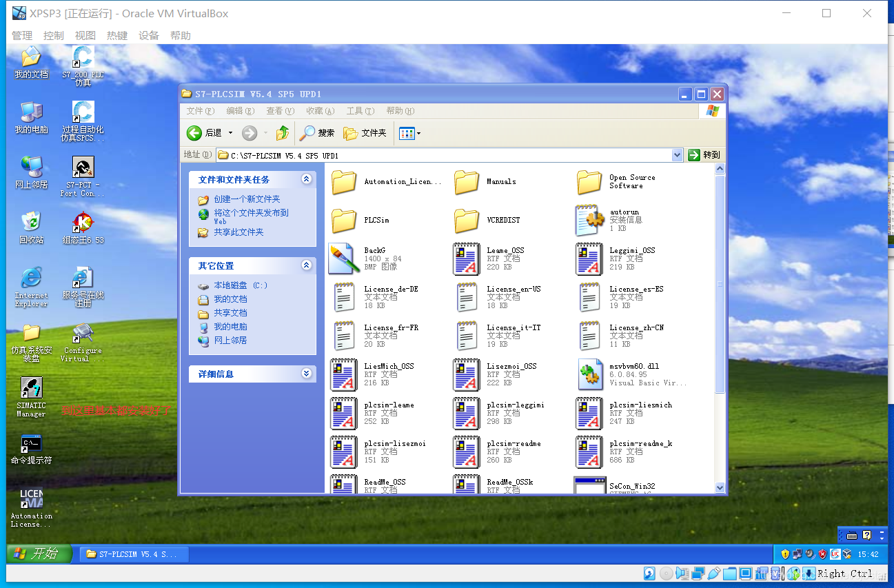
Task: Expand the 详细信息 panel
Action: (x=307, y=374)
